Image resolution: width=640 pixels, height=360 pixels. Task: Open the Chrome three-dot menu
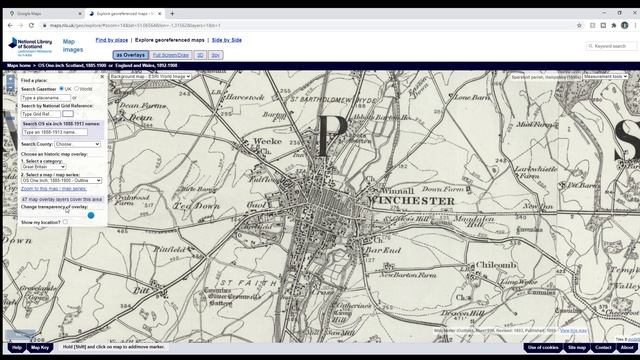636,25
